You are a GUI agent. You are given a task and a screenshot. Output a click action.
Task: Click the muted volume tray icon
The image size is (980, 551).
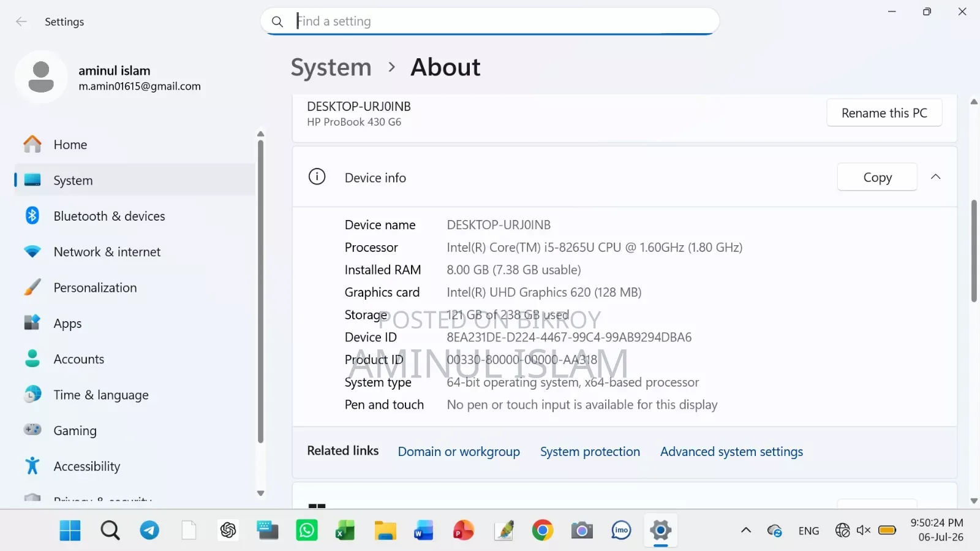point(864,530)
